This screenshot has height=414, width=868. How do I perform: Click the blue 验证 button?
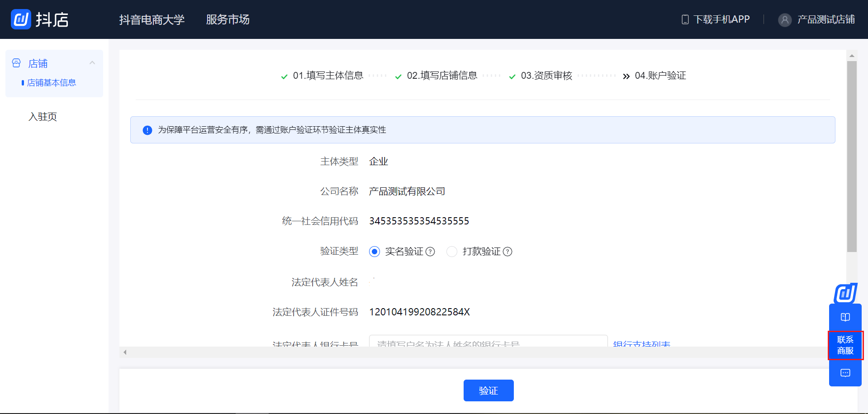(x=489, y=390)
